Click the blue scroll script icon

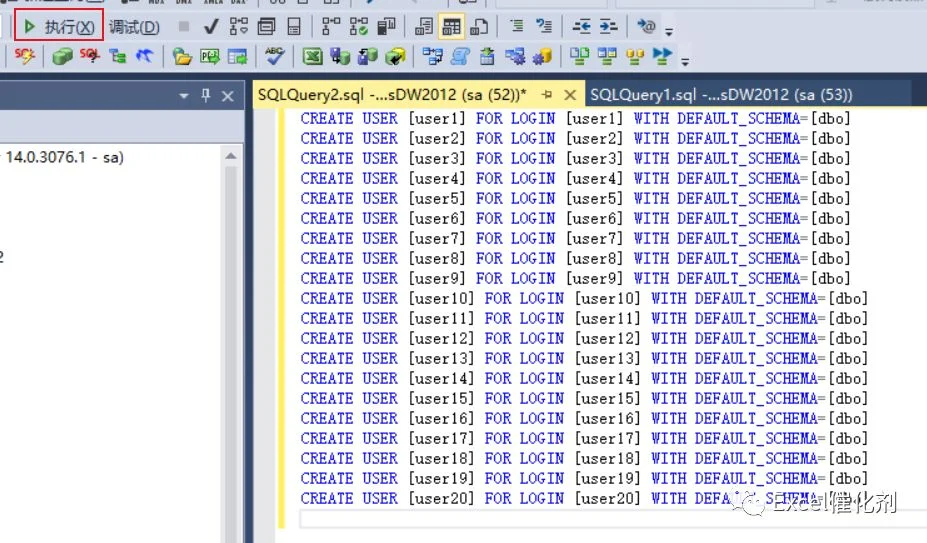(461, 56)
